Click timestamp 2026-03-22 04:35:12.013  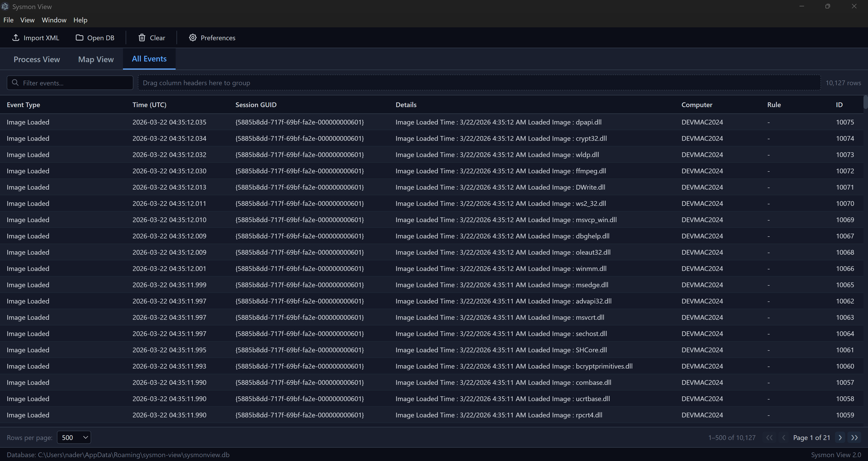[x=169, y=187]
